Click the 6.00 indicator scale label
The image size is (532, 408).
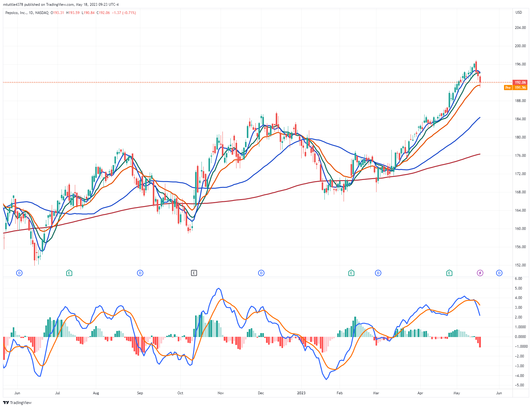click(x=518, y=279)
